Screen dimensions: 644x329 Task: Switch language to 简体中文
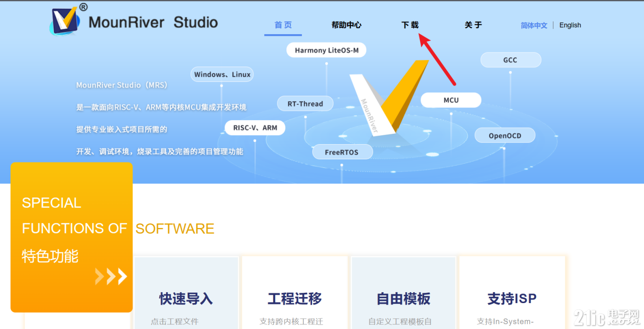tap(534, 25)
